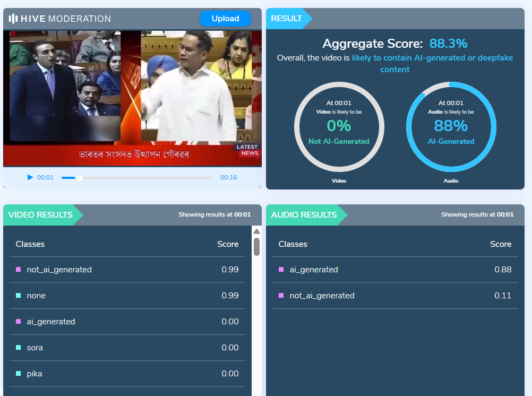Click the purple square beside video ai_generated
The width and height of the screenshot is (532, 396).
click(x=19, y=322)
